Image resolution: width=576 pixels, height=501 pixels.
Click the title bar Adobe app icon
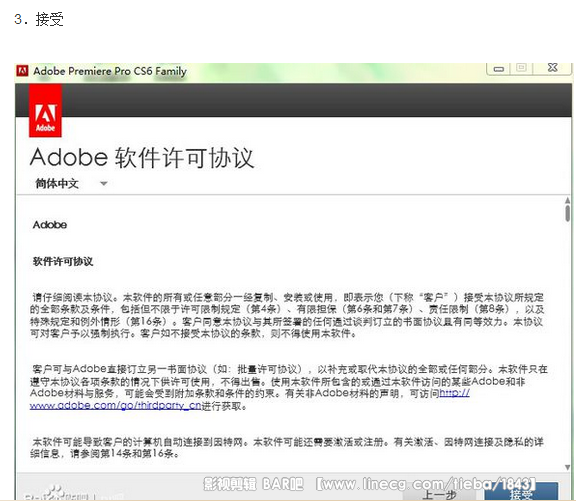click(22, 71)
